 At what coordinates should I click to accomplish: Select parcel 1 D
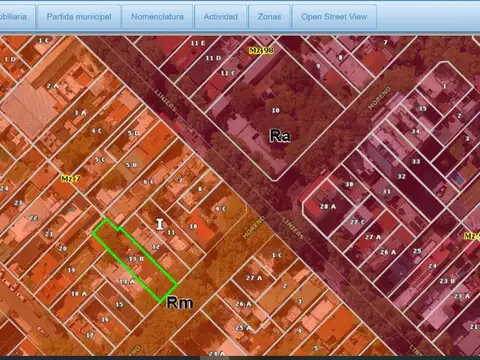click(x=10, y=59)
